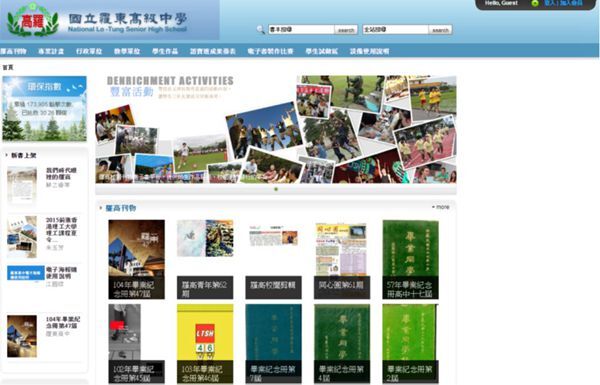Screen dimensions: 600x385
Task: Open the 電子書製作比賽 menu item
Action: click(x=271, y=51)
